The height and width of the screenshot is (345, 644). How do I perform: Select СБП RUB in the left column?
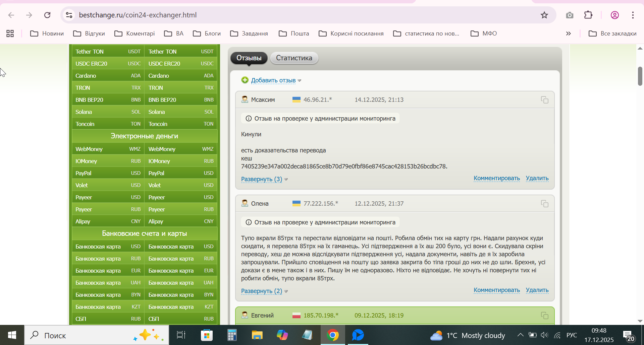coord(108,319)
